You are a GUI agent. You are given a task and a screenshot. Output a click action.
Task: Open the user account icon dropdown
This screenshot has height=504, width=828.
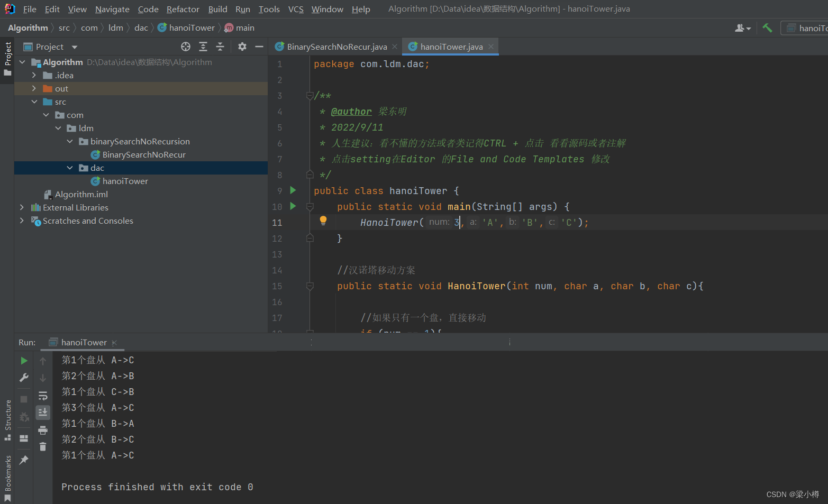tap(743, 28)
